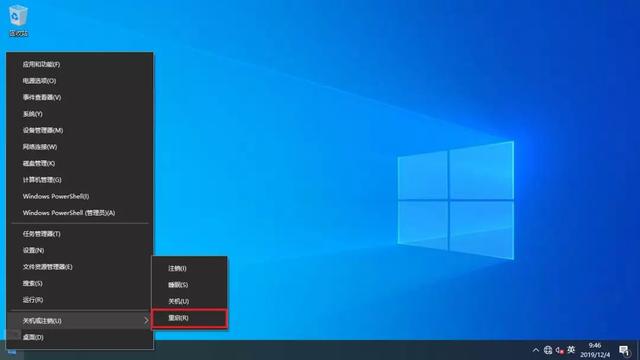Open 应用和功能(F) from the menu

(80, 64)
